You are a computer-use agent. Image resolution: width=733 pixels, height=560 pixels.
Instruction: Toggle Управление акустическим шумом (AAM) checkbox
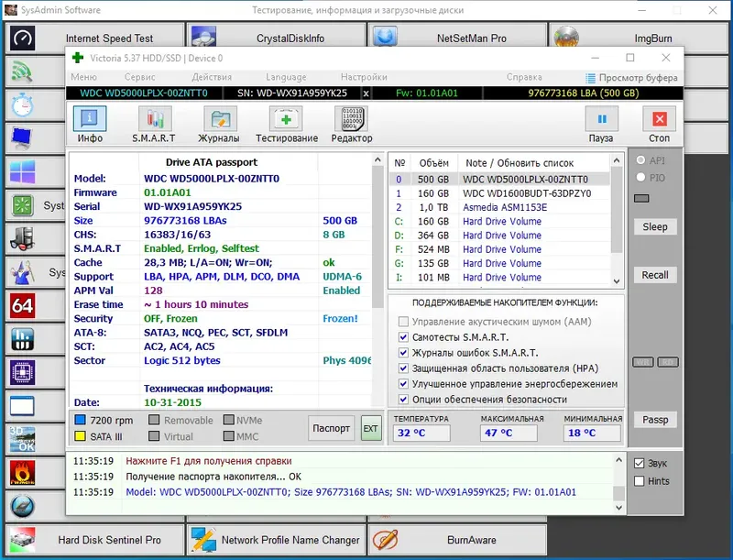click(403, 322)
